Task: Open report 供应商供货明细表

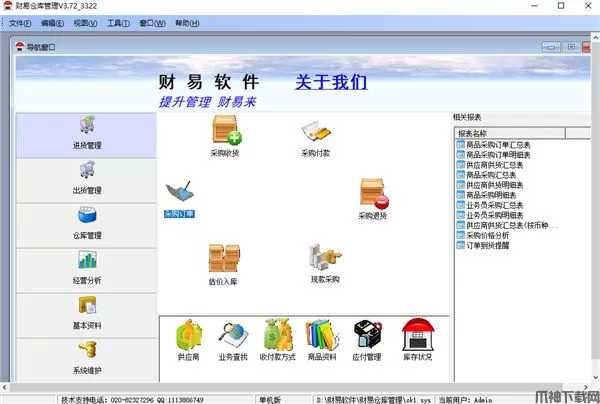Action: click(490, 185)
